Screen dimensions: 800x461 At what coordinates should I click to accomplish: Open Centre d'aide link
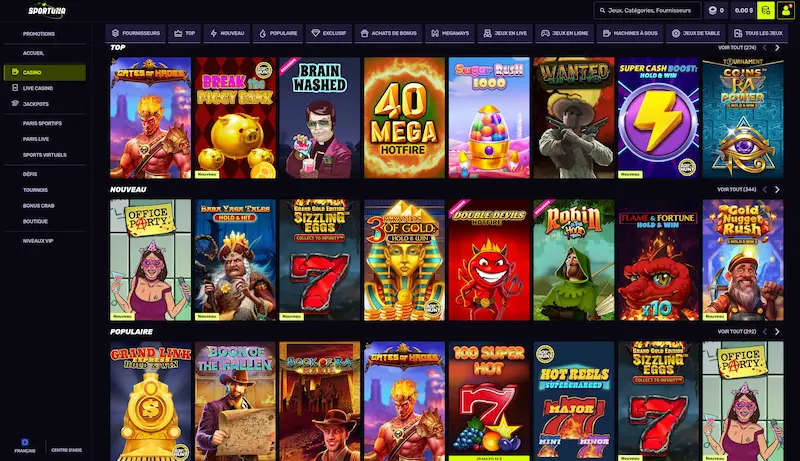(x=66, y=450)
